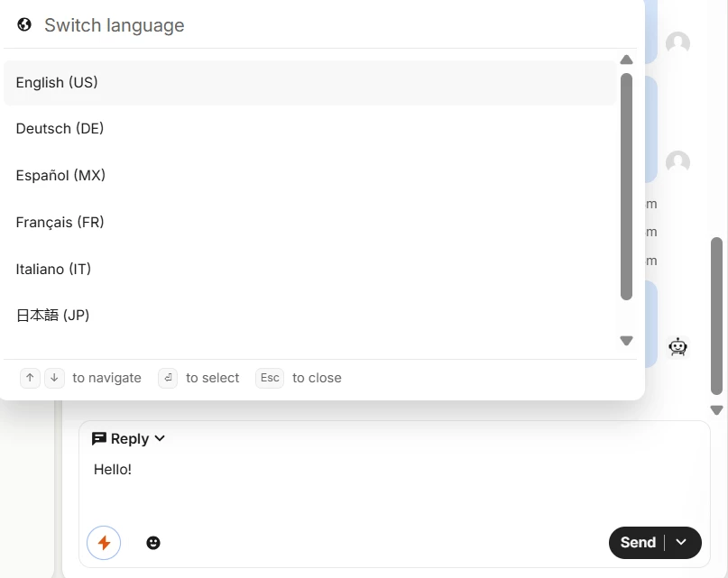
Task: Choose Deutsch (DE) from the list
Action: click(309, 129)
